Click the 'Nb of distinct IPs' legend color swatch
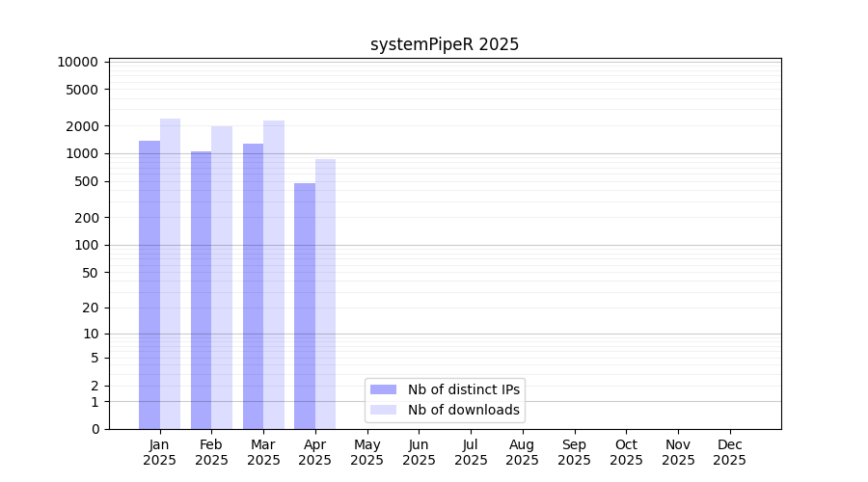 pos(383,389)
